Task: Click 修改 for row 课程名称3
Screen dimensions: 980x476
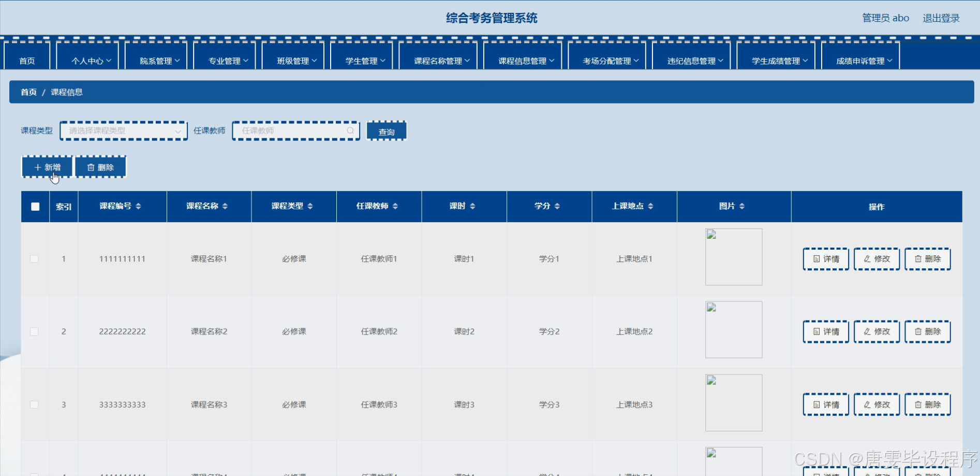Action: click(877, 405)
